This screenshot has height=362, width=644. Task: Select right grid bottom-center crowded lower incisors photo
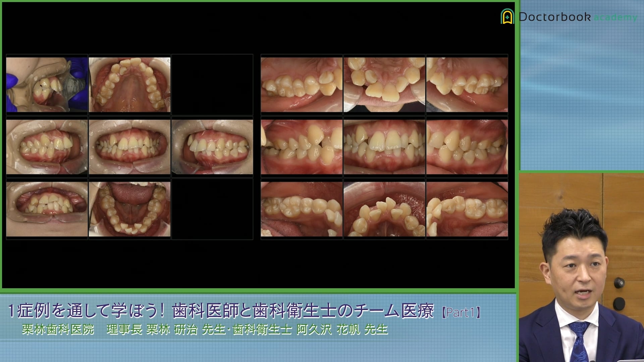[x=384, y=209]
